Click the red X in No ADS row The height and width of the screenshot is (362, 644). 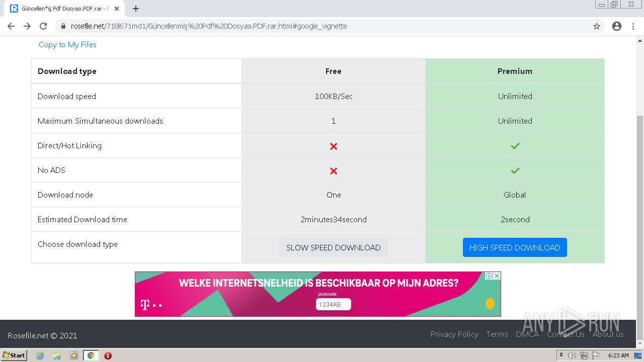(334, 171)
